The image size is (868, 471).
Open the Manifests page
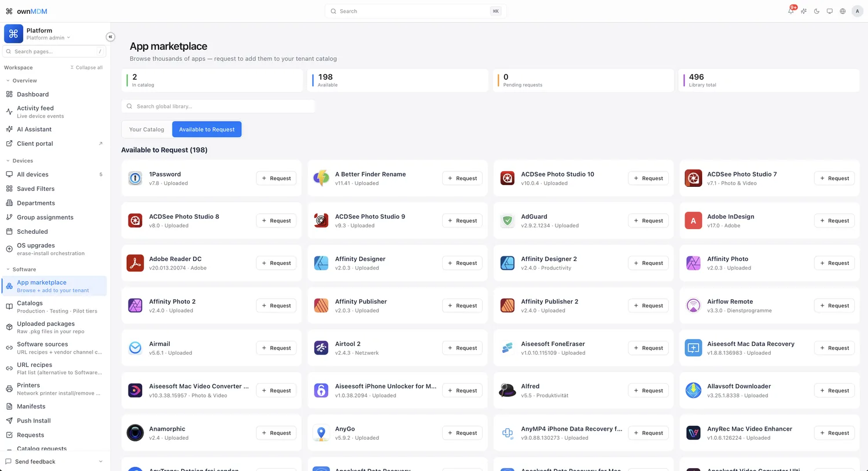click(x=54, y=406)
